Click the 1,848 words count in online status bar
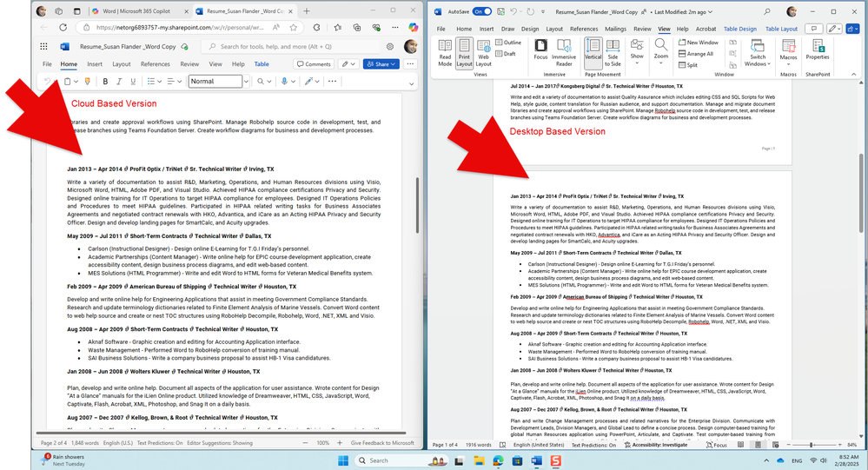 (84, 443)
